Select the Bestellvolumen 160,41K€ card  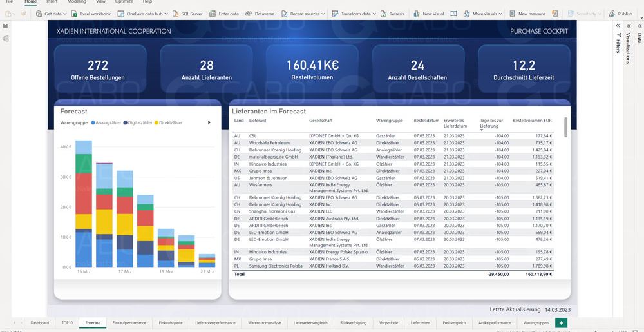tap(312, 69)
